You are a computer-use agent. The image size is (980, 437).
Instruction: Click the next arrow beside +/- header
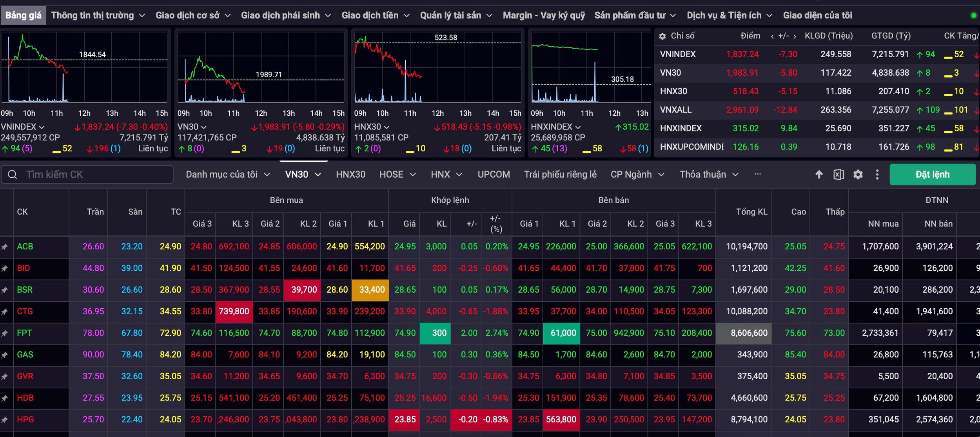pyautogui.click(x=795, y=36)
